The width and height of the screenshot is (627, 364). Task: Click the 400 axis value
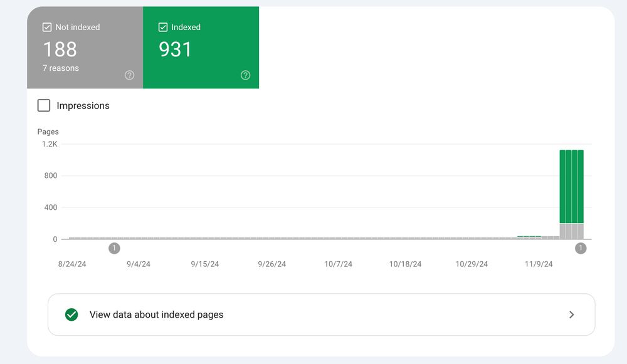tap(51, 207)
